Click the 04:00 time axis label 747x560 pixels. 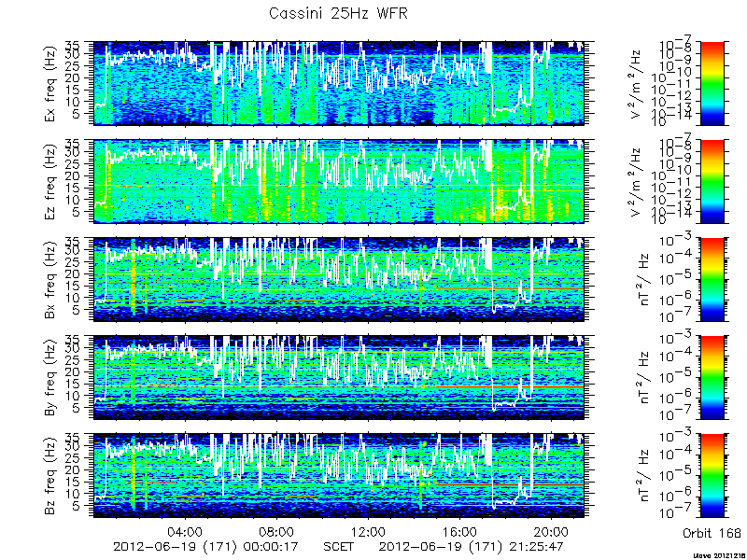coord(185,531)
